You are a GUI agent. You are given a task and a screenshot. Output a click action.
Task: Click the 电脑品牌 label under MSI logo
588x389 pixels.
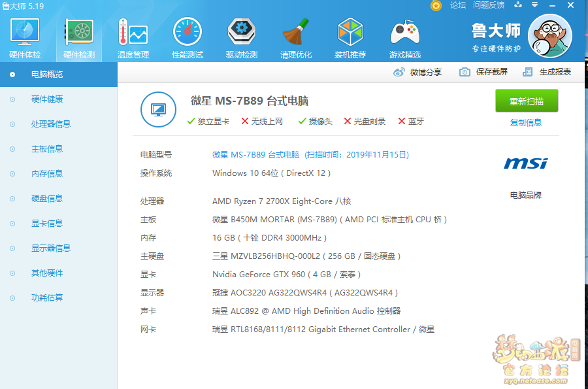(526, 195)
